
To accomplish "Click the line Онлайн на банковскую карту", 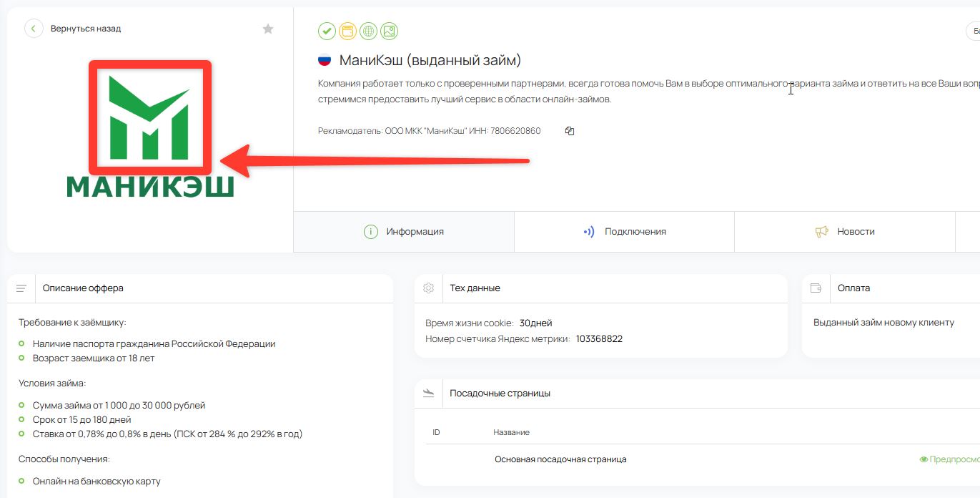I will [x=96, y=482].
